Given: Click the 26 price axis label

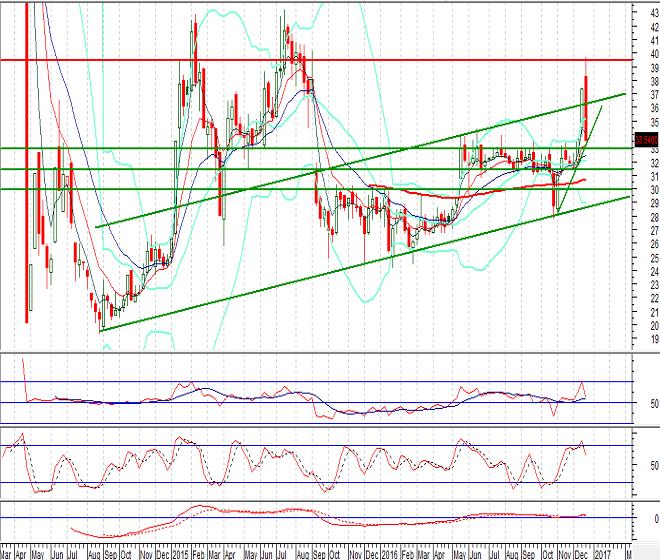Looking at the screenshot, I should coord(655,244).
